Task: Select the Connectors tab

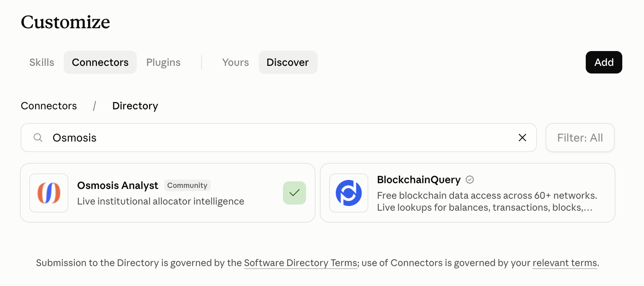Action: pyautogui.click(x=100, y=62)
